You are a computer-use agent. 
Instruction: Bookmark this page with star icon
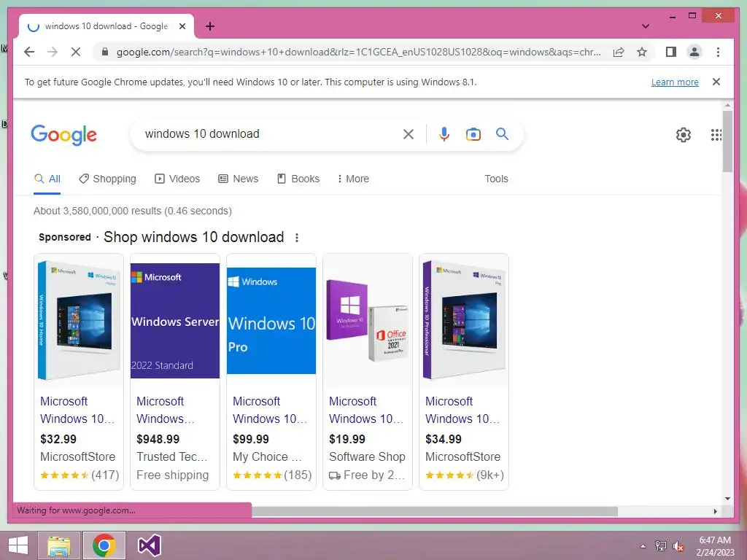coord(642,52)
